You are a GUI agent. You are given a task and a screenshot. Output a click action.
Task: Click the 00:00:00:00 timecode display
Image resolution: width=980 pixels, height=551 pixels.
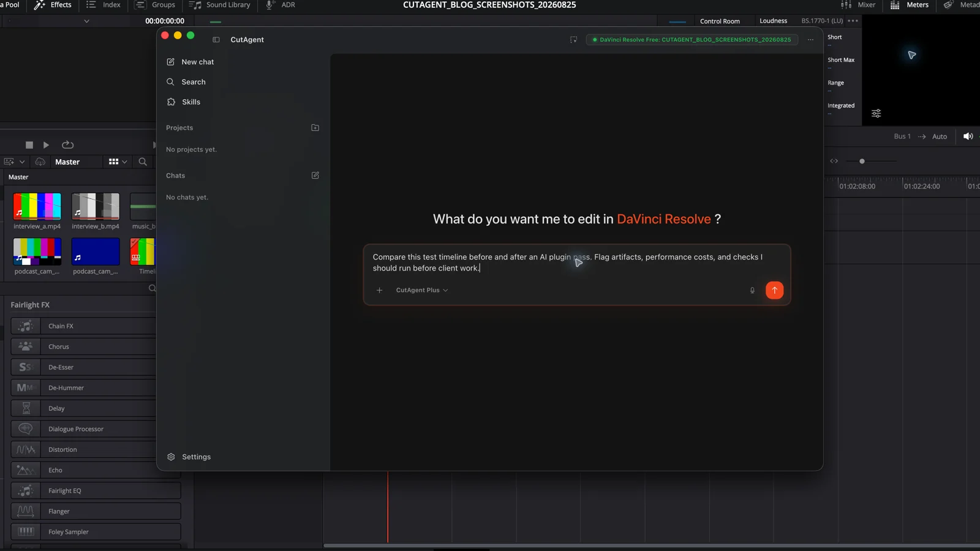click(164, 21)
